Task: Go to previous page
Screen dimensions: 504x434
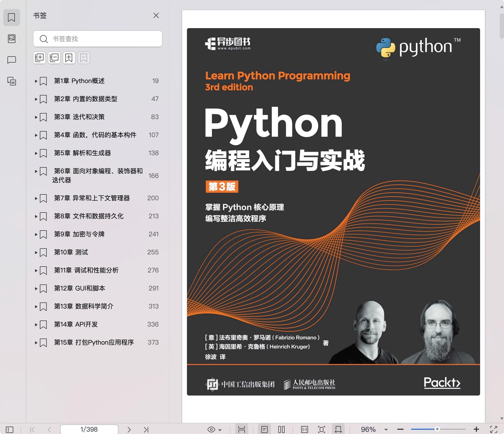Action: pos(49,429)
